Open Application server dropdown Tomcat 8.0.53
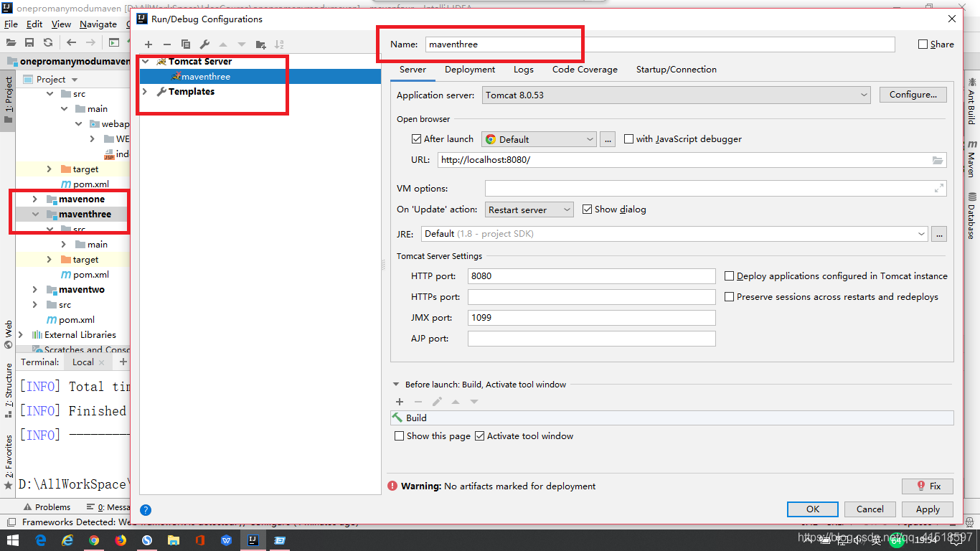980x551 pixels. (677, 95)
